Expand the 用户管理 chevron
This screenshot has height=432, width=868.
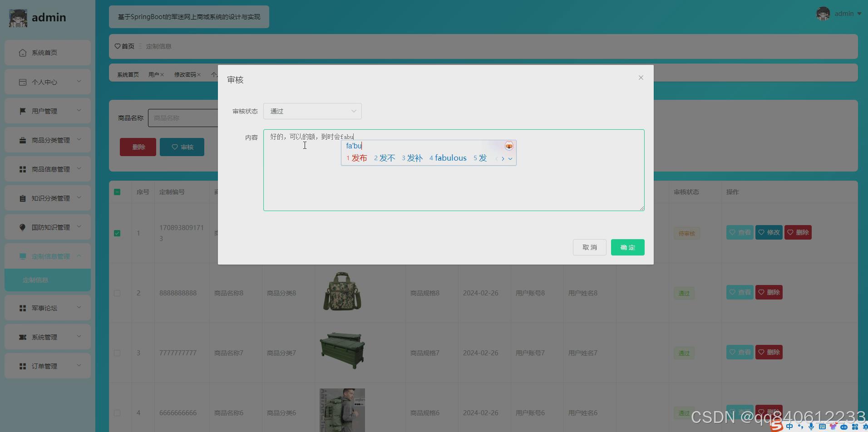pyautogui.click(x=79, y=111)
